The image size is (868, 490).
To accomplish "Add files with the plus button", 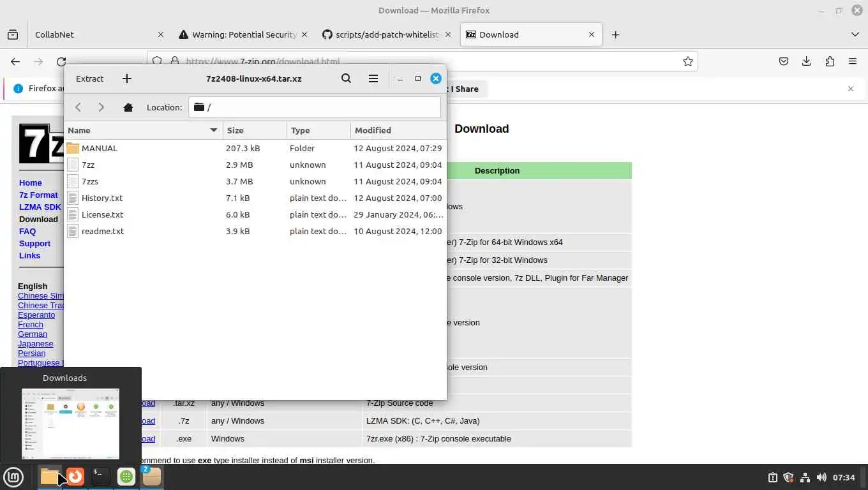I will [127, 78].
